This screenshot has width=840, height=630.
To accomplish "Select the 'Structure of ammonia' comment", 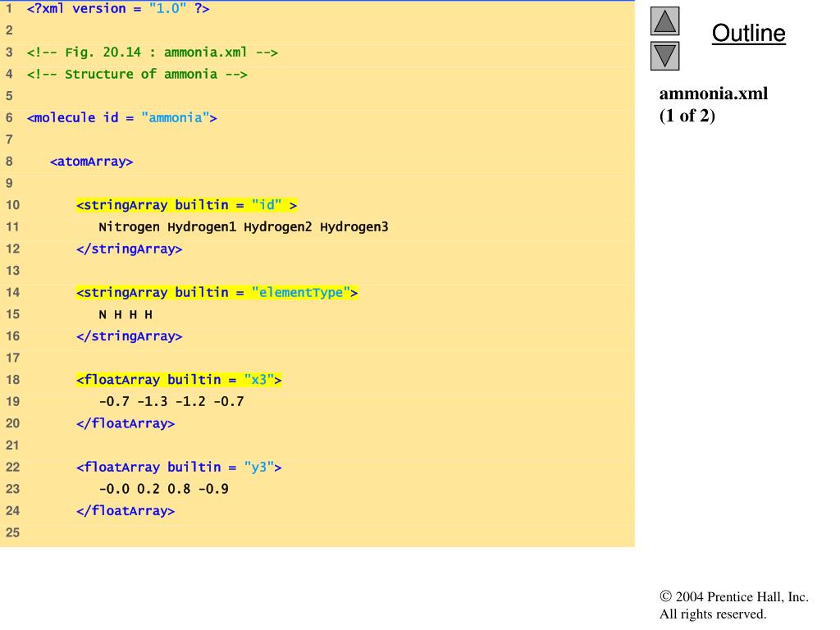I will 137,75.
